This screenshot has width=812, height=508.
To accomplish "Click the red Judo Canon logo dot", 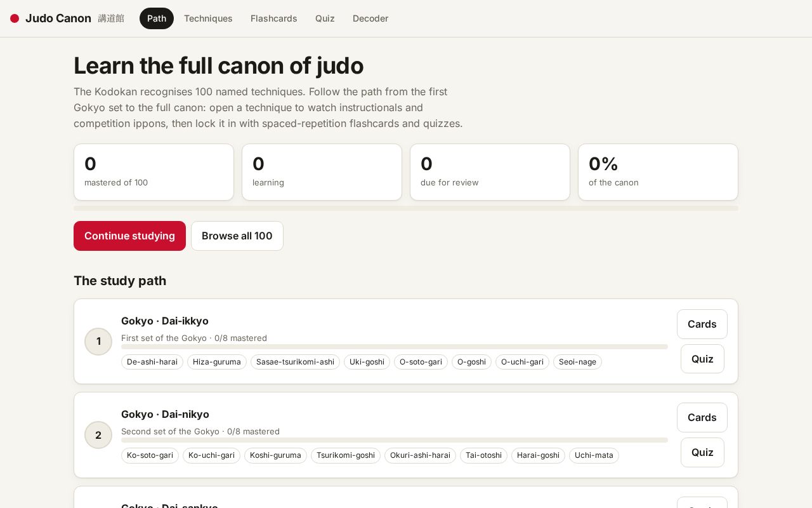I will point(15,18).
